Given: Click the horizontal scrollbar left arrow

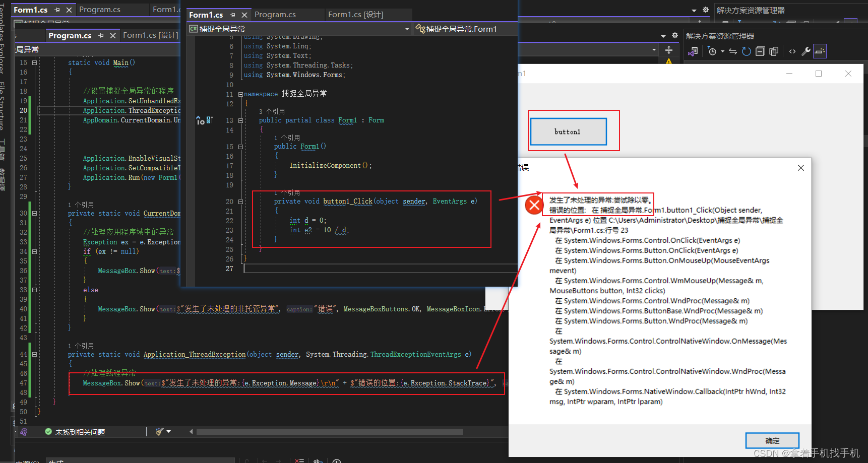Looking at the screenshot, I should point(191,432).
